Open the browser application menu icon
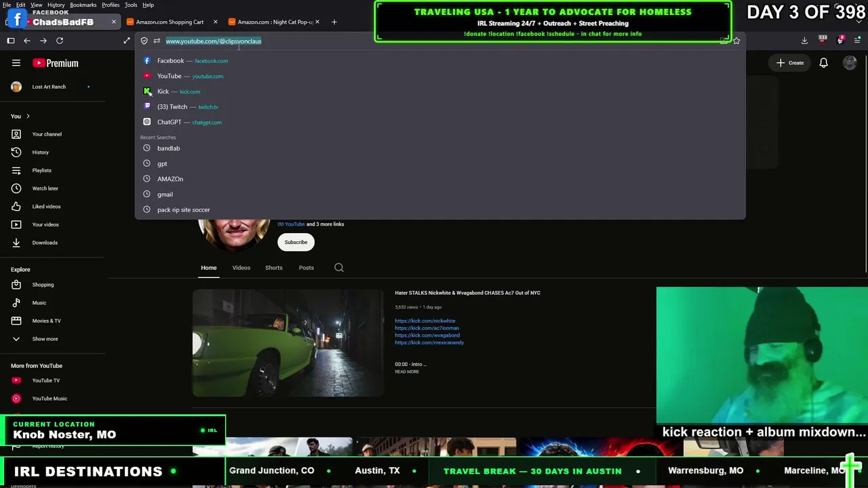868x488 pixels. tap(858, 41)
